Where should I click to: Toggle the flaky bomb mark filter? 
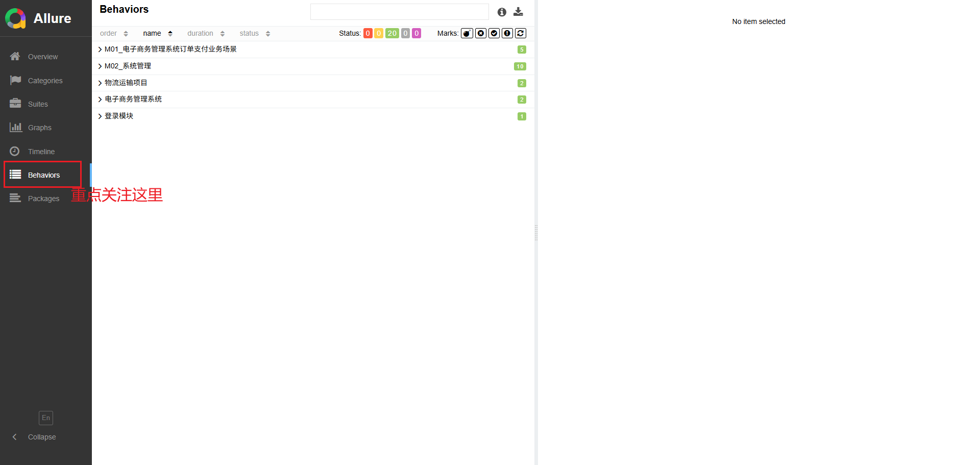coord(467,33)
